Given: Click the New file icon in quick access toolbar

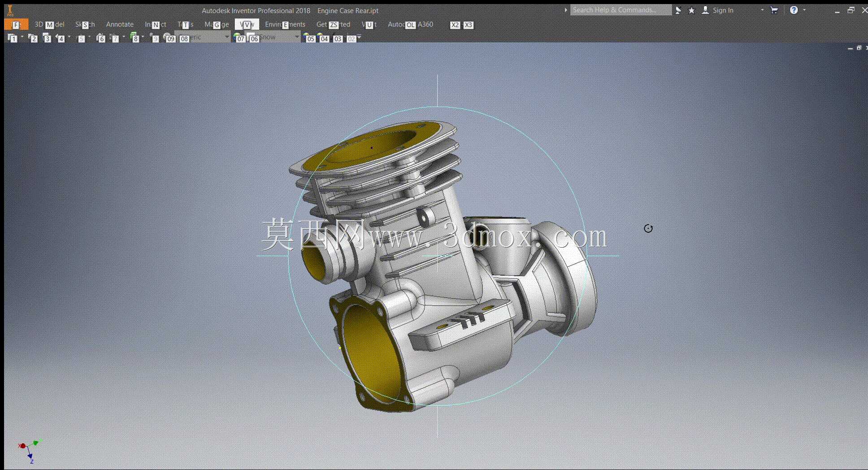Looking at the screenshot, I should [12, 38].
